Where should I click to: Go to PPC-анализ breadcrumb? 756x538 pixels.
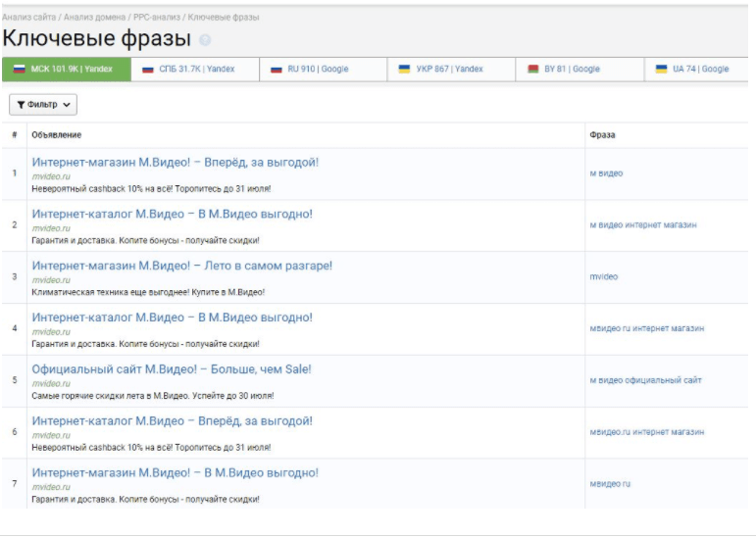157,18
